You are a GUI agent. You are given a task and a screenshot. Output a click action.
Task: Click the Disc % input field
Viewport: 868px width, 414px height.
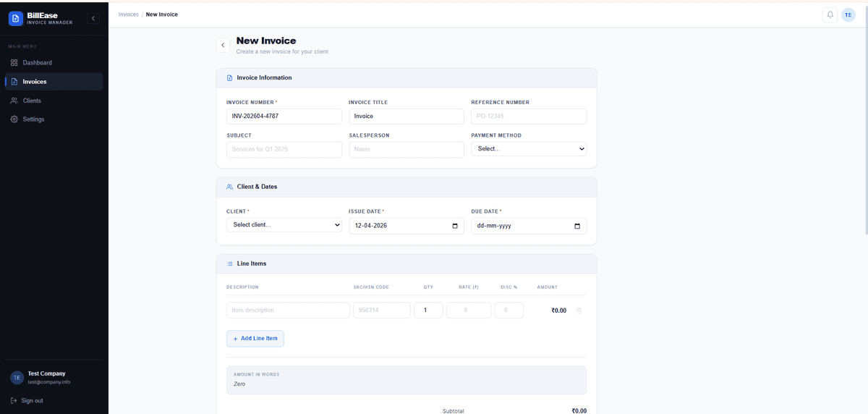[x=509, y=310]
